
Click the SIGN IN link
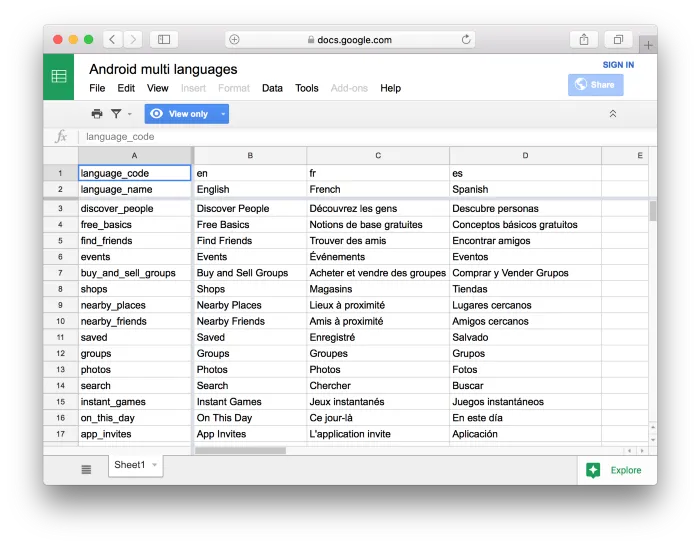pyautogui.click(x=618, y=65)
